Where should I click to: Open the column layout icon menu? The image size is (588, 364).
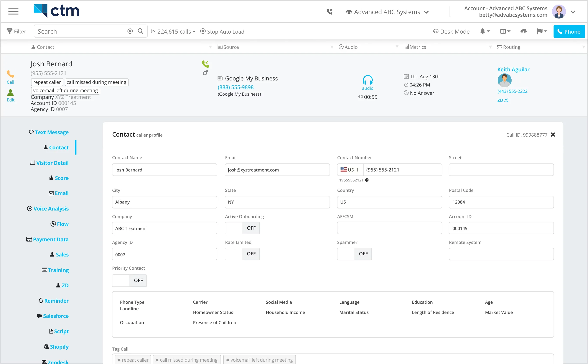(505, 31)
